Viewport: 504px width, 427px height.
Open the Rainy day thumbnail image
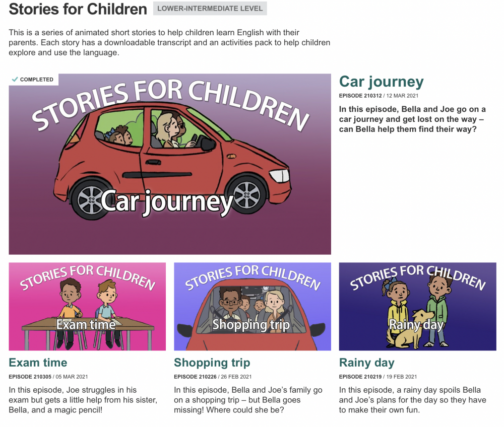417,306
